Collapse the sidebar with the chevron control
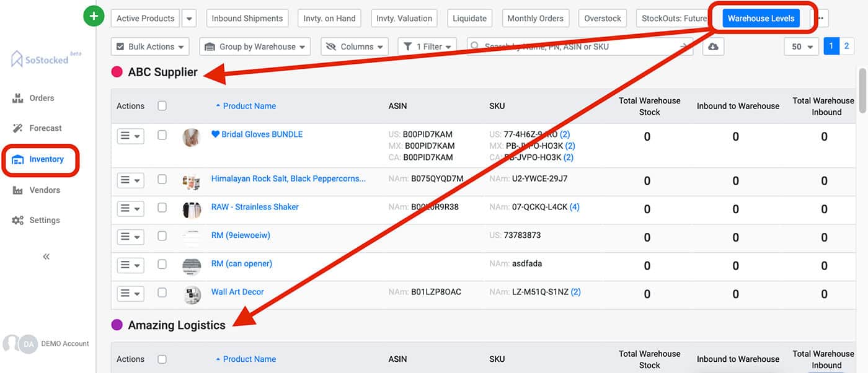Screen dimensions: 868x373 [45, 256]
